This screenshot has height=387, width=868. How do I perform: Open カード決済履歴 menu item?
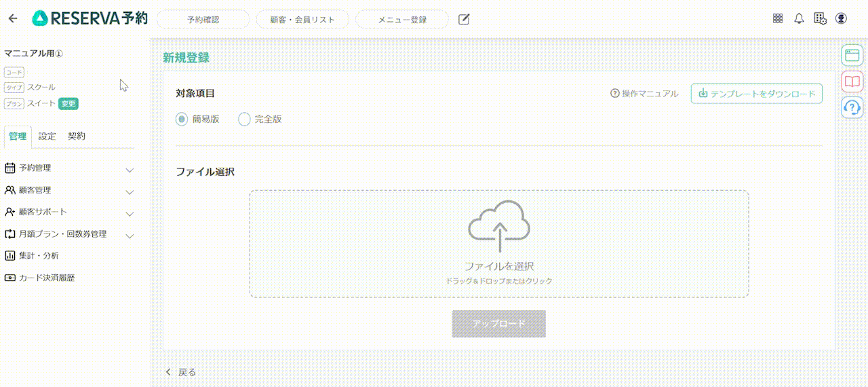47,278
